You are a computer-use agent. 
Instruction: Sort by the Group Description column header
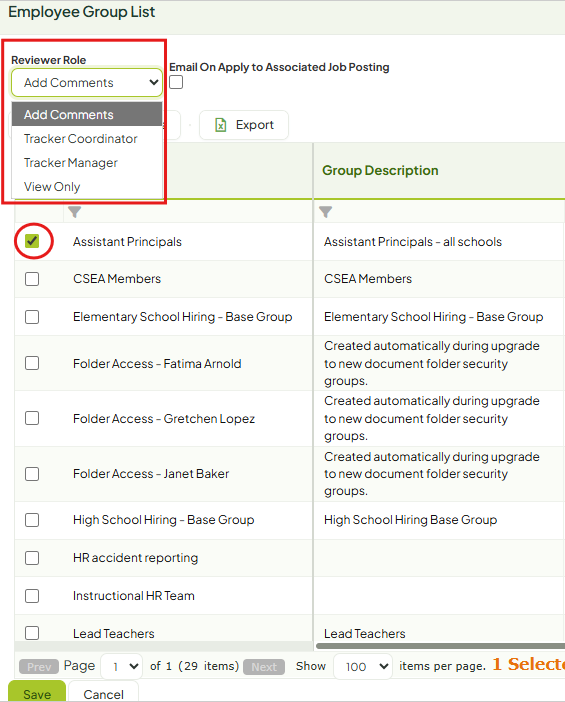coord(380,171)
